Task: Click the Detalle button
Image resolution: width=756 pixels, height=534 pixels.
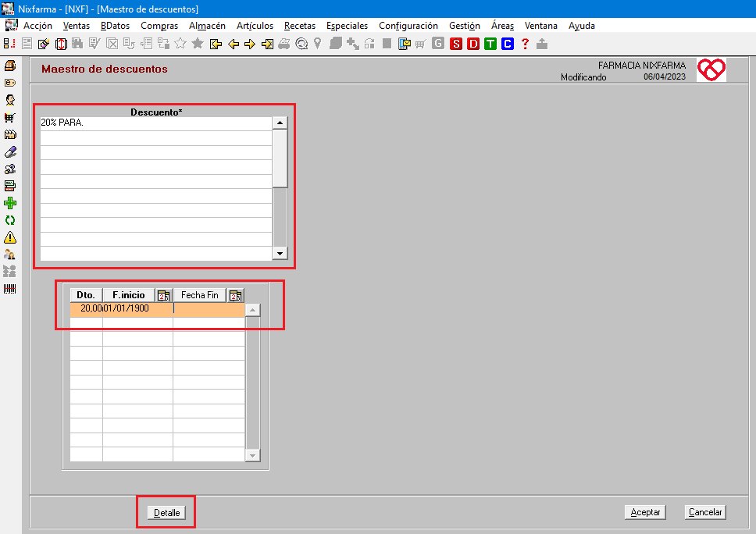Action: [166, 513]
